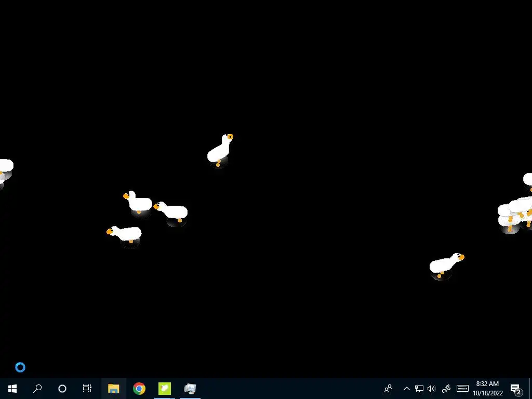532x399 pixels.
Task: Launch Cortana from the taskbar circle
Action: tap(62, 389)
